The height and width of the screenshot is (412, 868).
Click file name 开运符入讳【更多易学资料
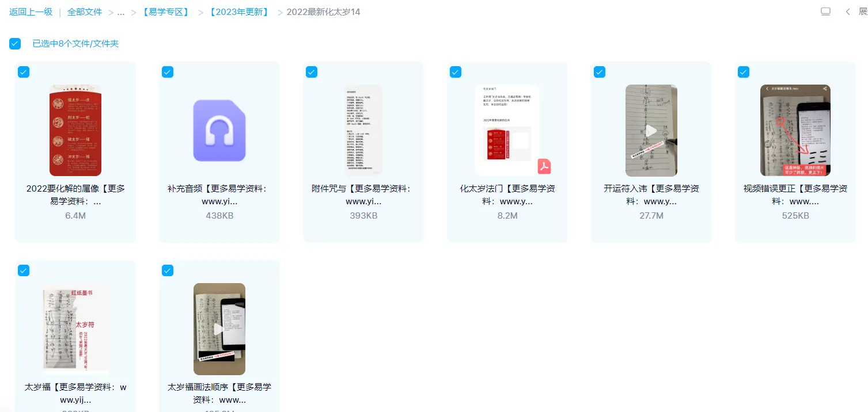click(x=651, y=195)
